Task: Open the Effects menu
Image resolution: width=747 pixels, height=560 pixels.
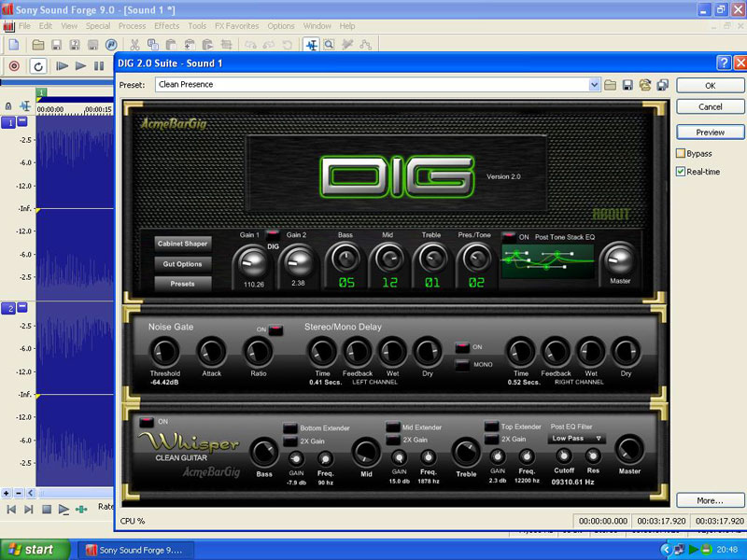Action: click(166, 26)
